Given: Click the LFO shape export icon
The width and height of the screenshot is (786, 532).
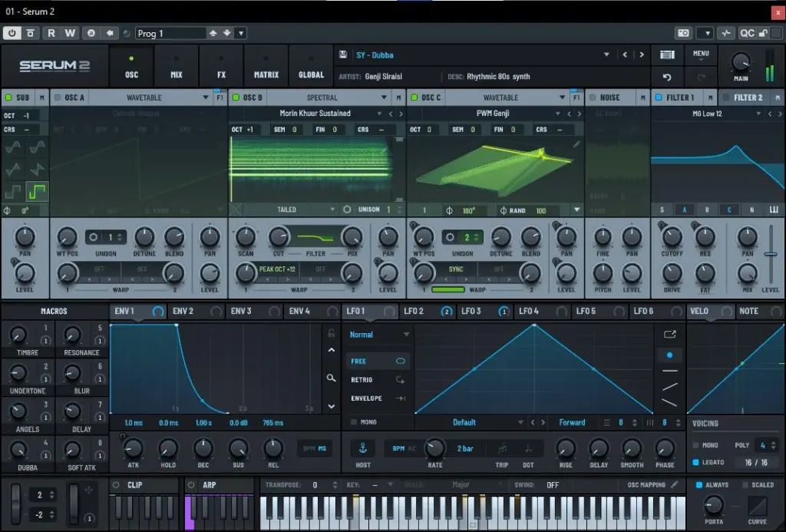Looking at the screenshot, I should click(x=669, y=334).
